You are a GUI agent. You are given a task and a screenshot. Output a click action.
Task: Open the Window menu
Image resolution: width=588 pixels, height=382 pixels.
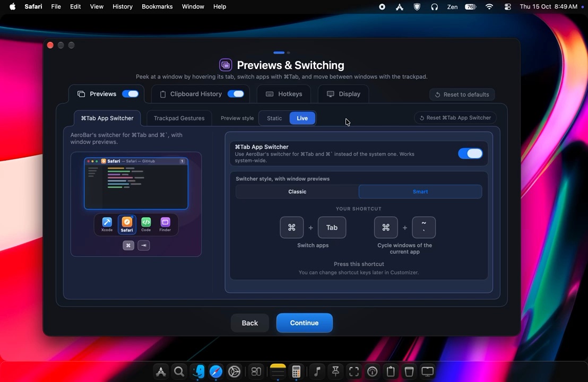193,6
